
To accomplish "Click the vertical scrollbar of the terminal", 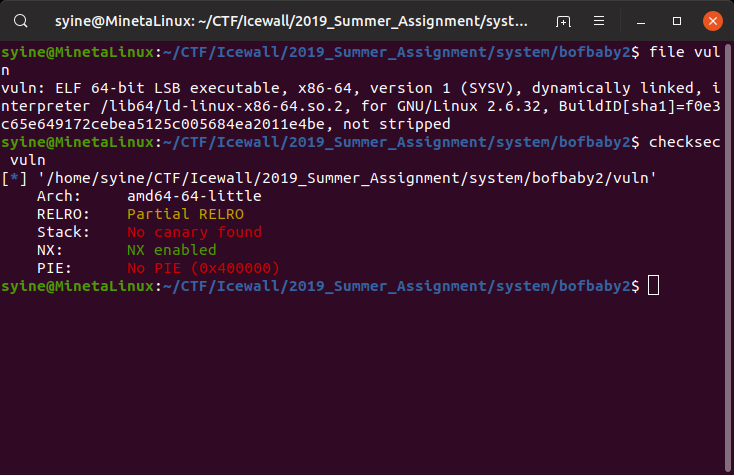I will 728,257.
